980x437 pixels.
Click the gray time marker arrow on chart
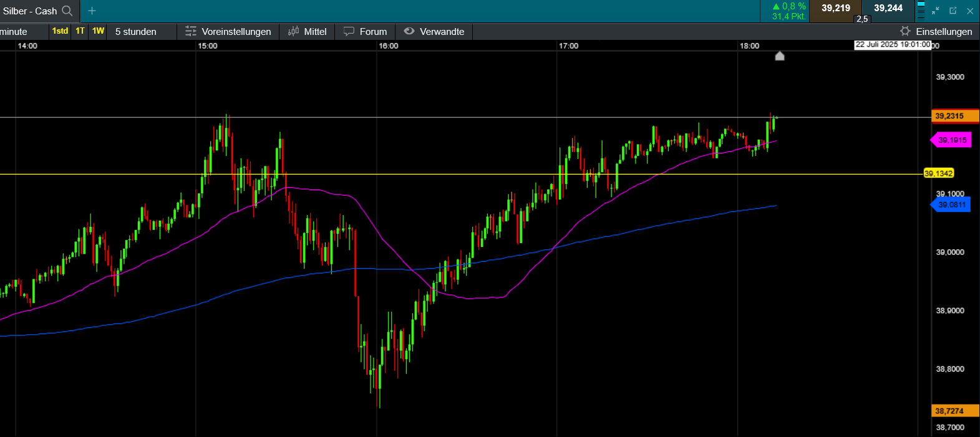(x=780, y=56)
